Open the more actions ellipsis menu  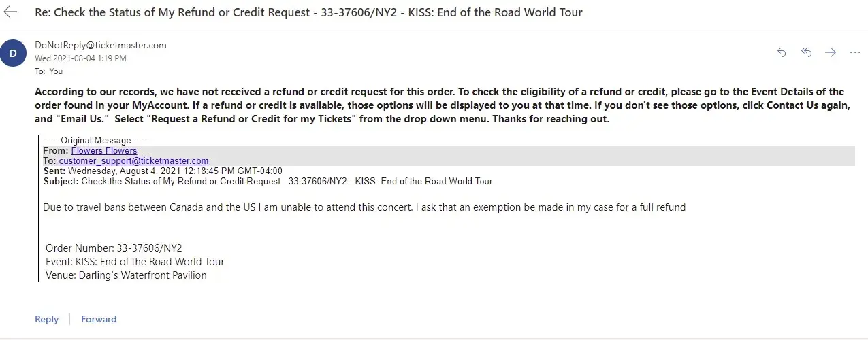[x=854, y=52]
